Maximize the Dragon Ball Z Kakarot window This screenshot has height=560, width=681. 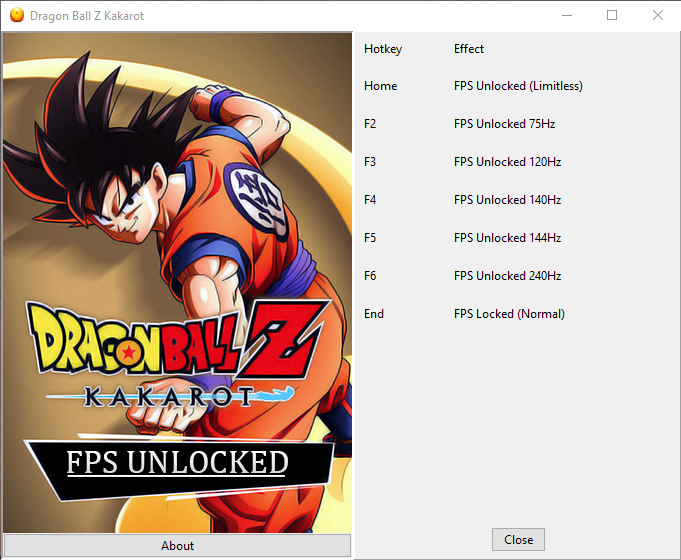pyautogui.click(x=612, y=16)
